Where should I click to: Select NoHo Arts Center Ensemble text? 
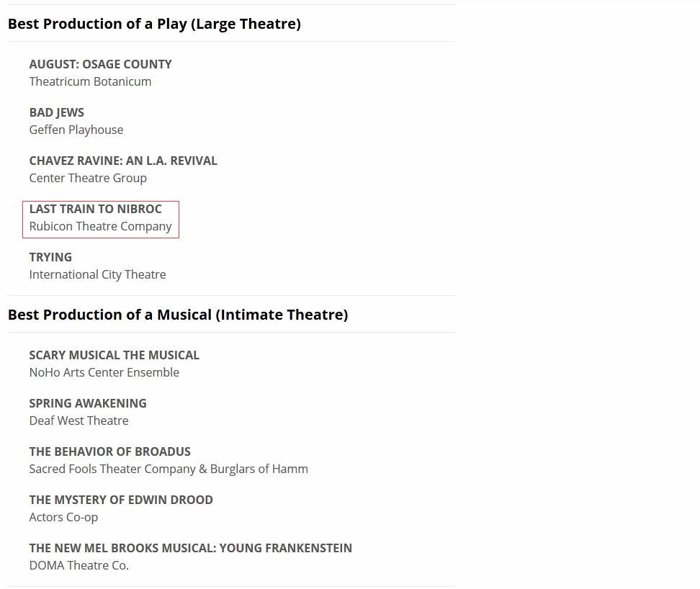[x=104, y=372]
